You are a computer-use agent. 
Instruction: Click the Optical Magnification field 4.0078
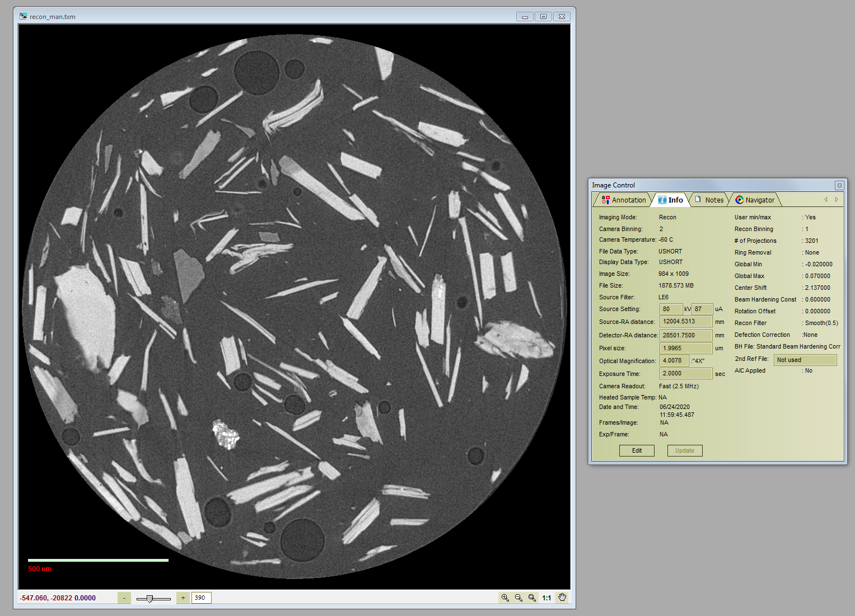(674, 361)
